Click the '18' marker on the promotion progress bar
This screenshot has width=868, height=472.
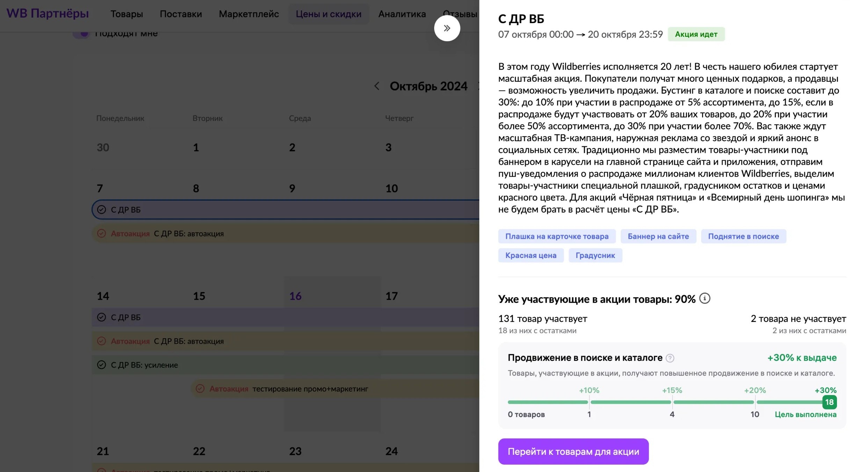click(x=829, y=402)
